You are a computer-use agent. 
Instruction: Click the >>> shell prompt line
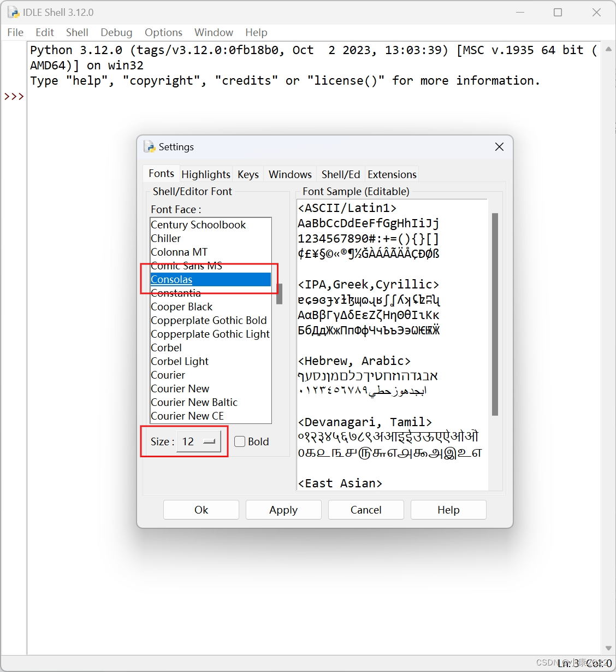[x=14, y=96]
